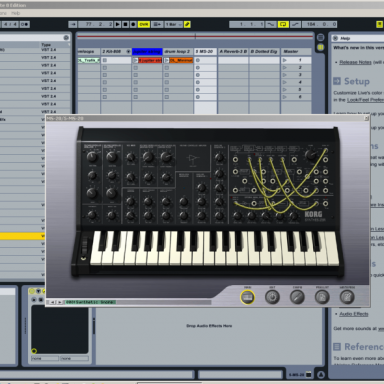Open the MS-20 keyboard main view button

pyautogui.click(x=247, y=297)
